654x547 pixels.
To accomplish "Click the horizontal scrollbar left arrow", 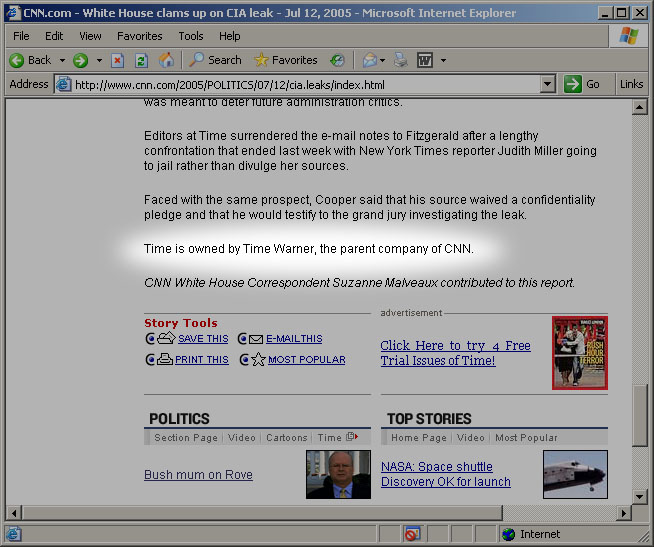I will tap(14, 513).
